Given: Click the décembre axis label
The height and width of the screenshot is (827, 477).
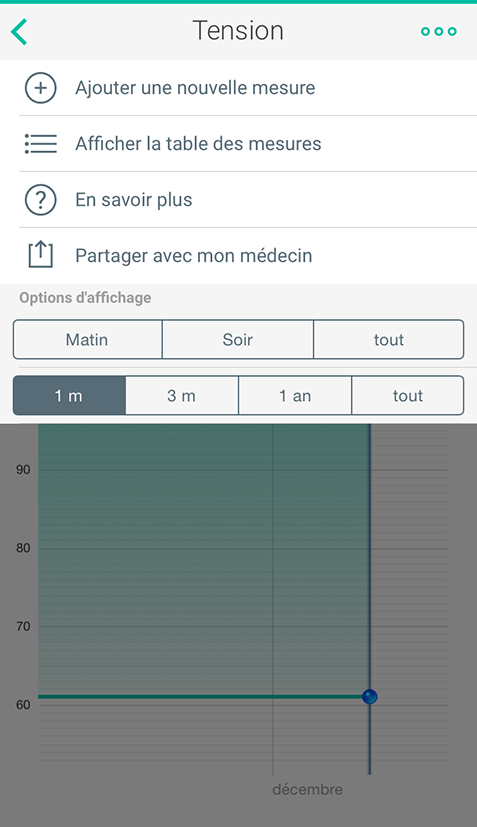Looking at the screenshot, I should (308, 790).
